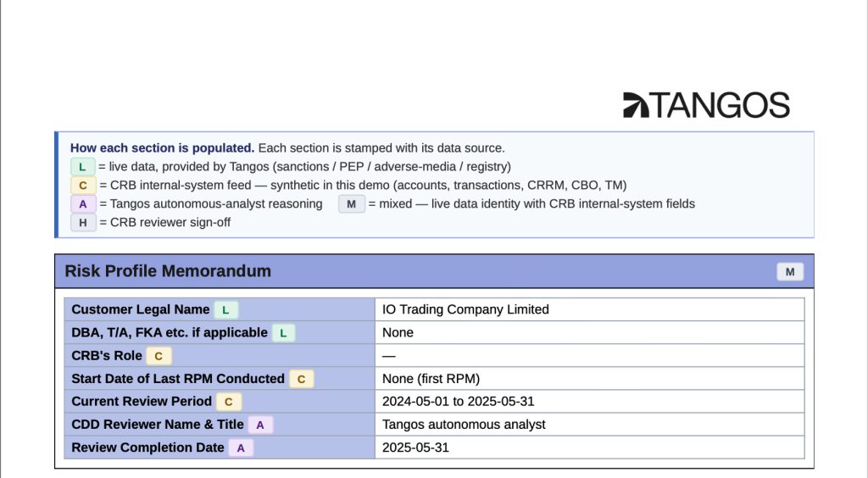
Task: Click the yellow C legend badge
Action: click(x=83, y=186)
